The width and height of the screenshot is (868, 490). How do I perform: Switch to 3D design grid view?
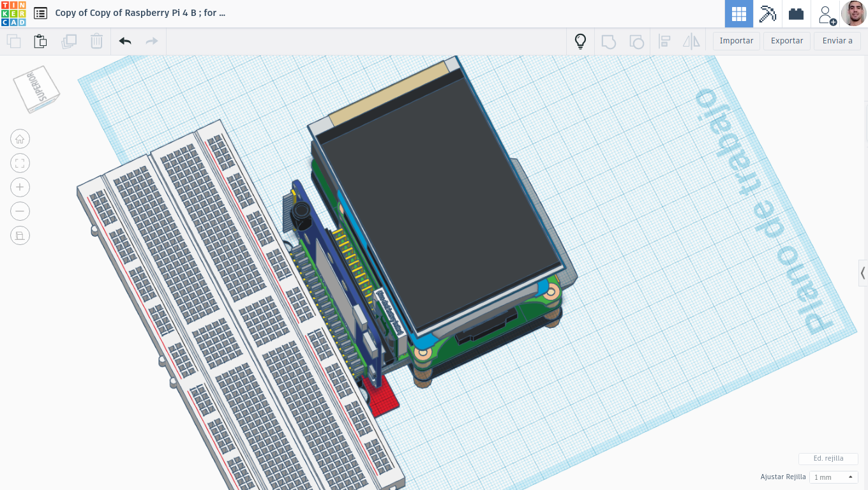(739, 13)
